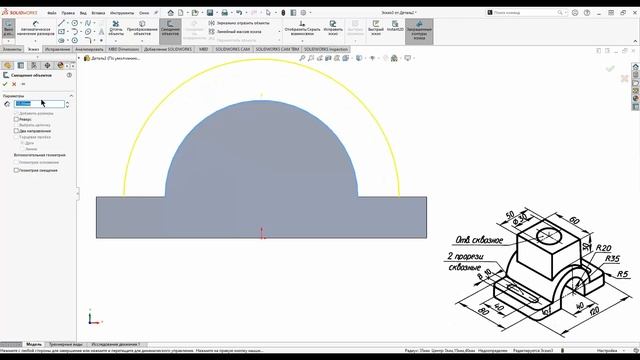Click the offset distance spinner arrows

point(67,104)
